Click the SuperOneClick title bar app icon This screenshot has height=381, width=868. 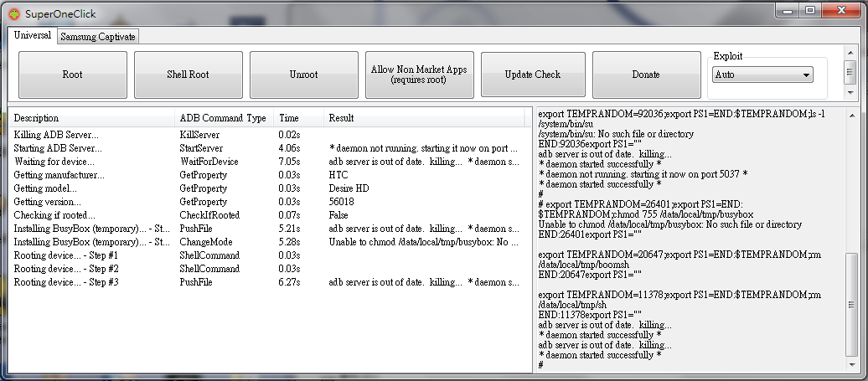pyautogui.click(x=14, y=13)
